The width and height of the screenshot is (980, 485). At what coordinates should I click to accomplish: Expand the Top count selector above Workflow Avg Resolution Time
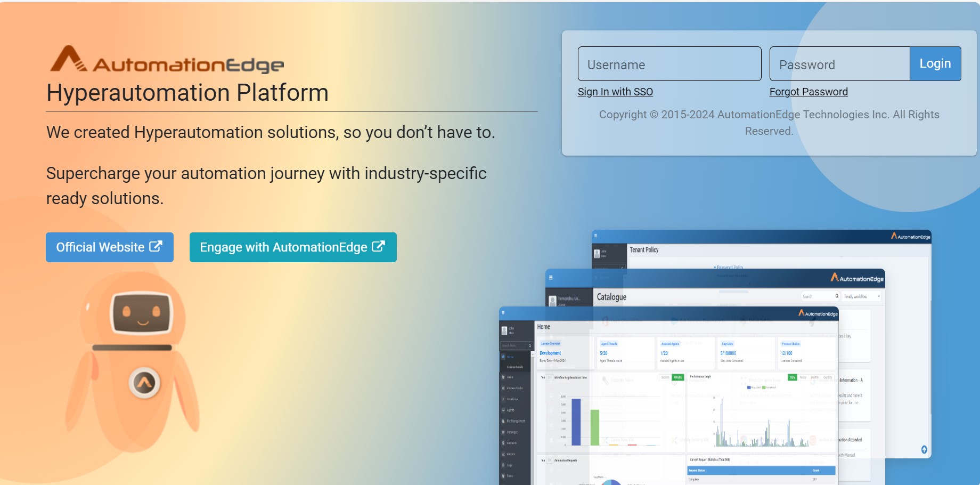pos(549,376)
